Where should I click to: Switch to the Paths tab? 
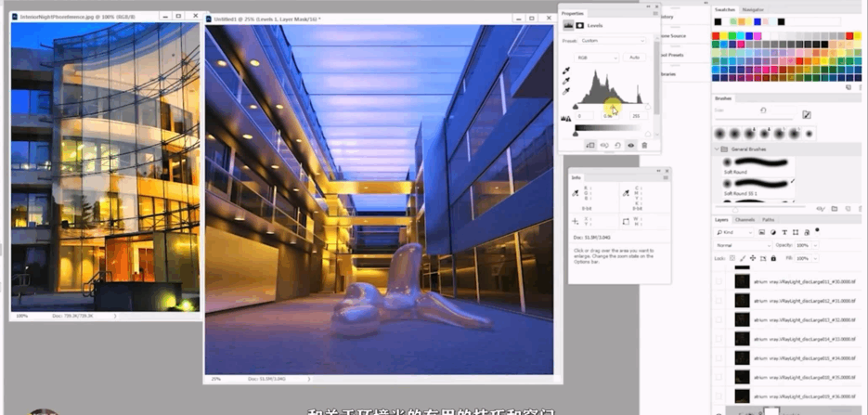click(768, 220)
